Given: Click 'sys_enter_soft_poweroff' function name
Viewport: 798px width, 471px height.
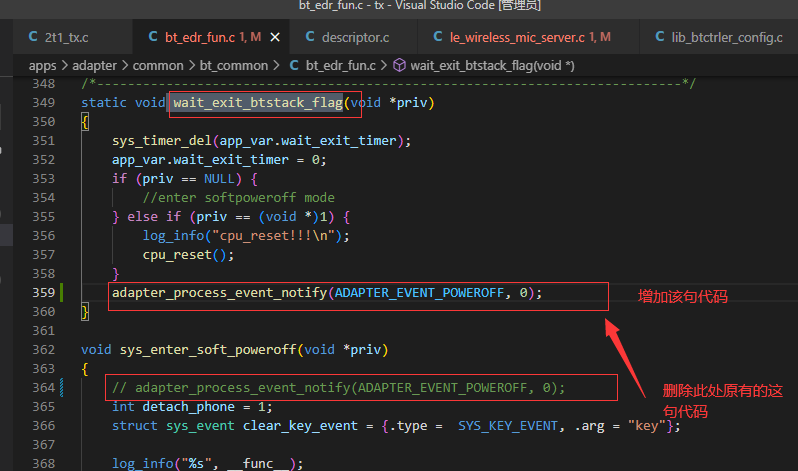Looking at the screenshot, I should (x=208, y=350).
